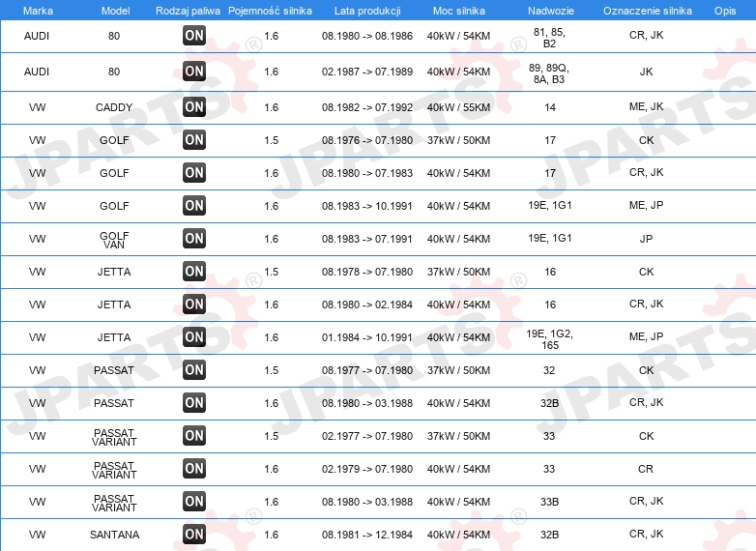
Task: Click the Nadwozie column header
Action: (x=551, y=11)
